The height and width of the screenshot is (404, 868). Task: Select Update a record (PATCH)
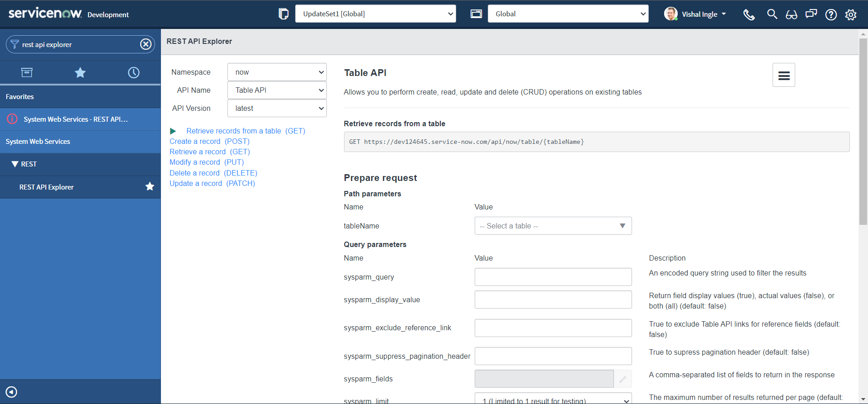click(x=212, y=183)
